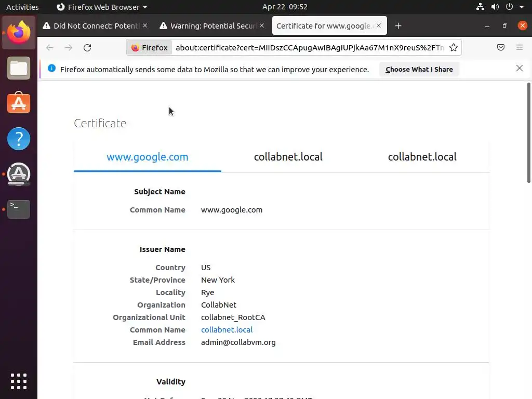Click the page vertical scrollbar

(x=529, y=132)
